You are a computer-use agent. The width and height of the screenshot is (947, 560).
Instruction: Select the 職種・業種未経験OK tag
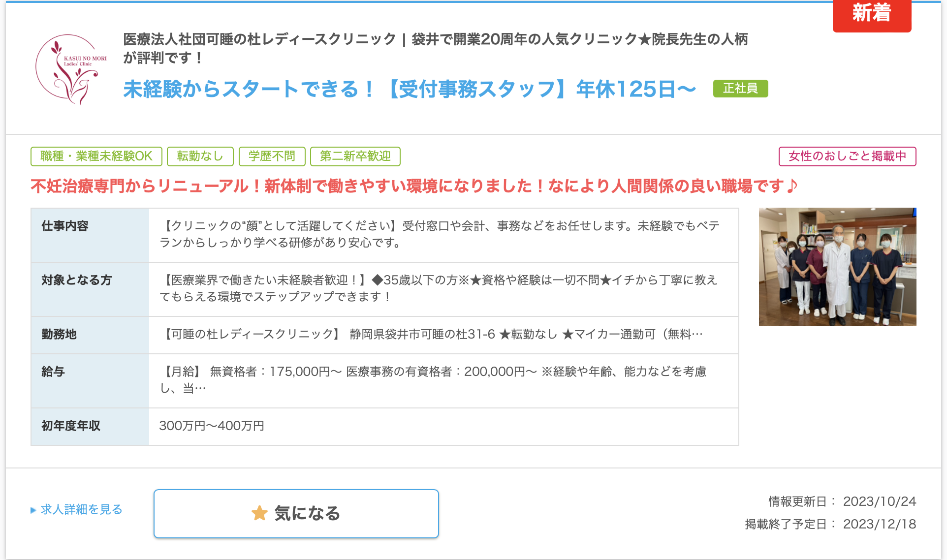click(x=96, y=156)
